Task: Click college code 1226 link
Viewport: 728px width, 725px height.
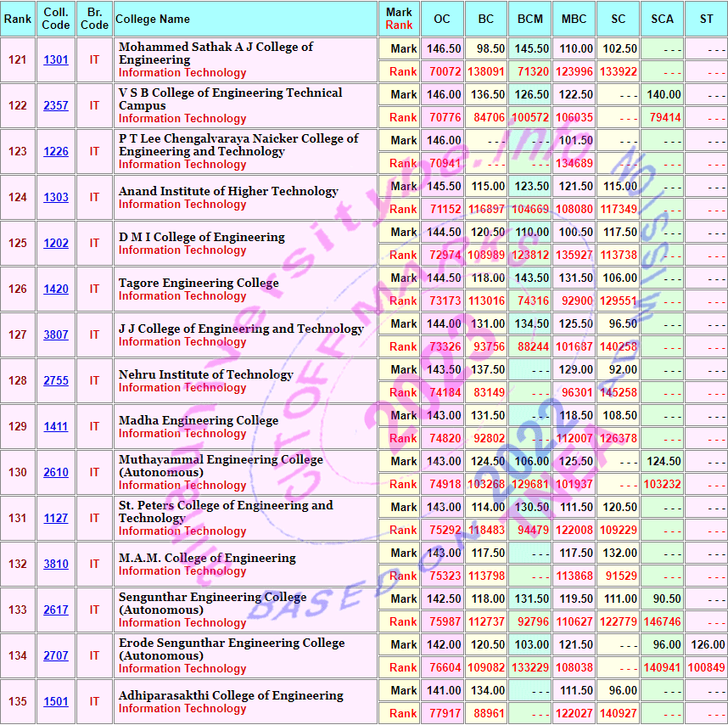Action: point(56,152)
